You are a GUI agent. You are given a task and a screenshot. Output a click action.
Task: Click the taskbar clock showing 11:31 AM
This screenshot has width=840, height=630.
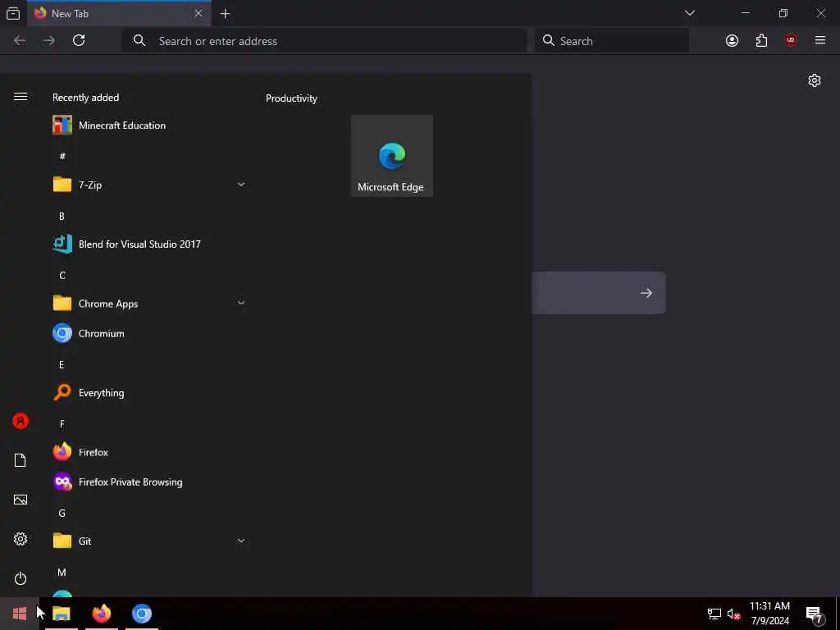(x=769, y=614)
